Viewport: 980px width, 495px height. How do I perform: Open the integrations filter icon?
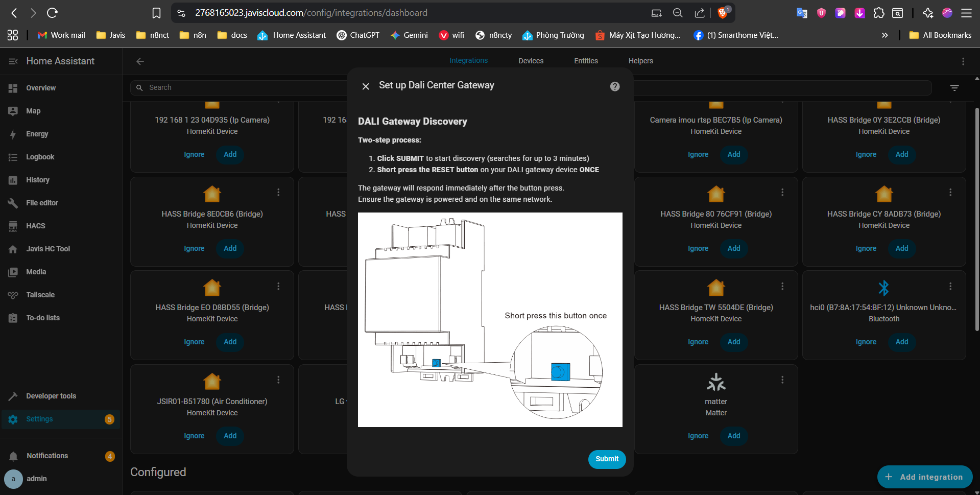pos(954,88)
